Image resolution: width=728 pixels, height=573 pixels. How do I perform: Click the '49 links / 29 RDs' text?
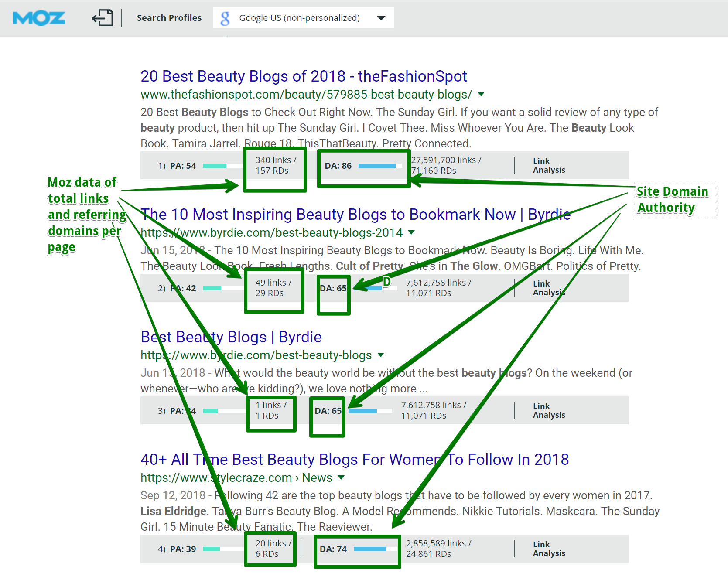coord(273,288)
